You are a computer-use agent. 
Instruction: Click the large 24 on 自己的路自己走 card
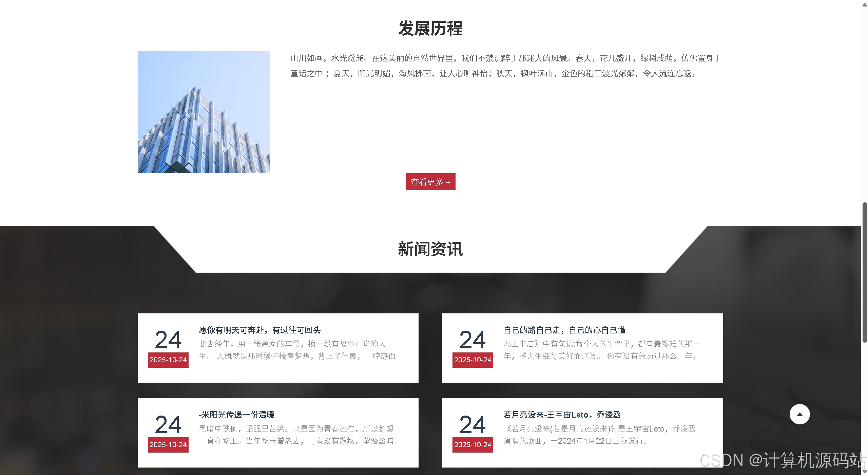tap(473, 340)
